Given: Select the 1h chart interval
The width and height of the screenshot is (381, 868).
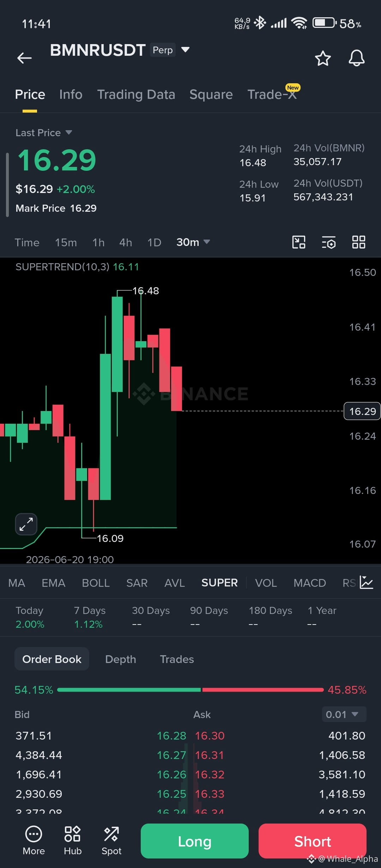Looking at the screenshot, I should coord(98,242).
